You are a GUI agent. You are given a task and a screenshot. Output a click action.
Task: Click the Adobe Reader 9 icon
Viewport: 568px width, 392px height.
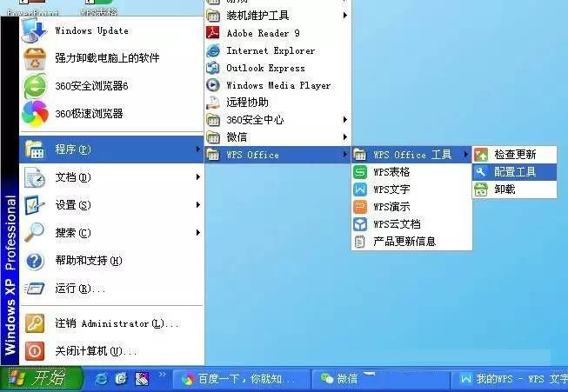coord(213,33)
